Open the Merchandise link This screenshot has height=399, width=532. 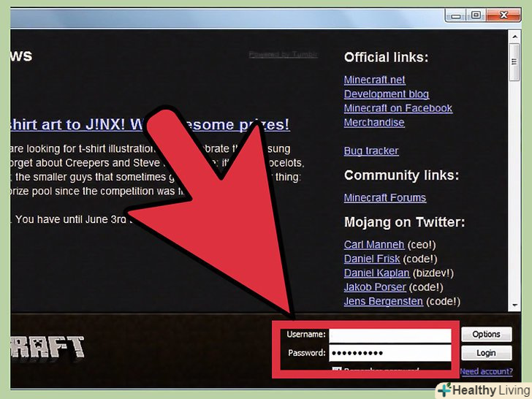[x=374, y=123]
